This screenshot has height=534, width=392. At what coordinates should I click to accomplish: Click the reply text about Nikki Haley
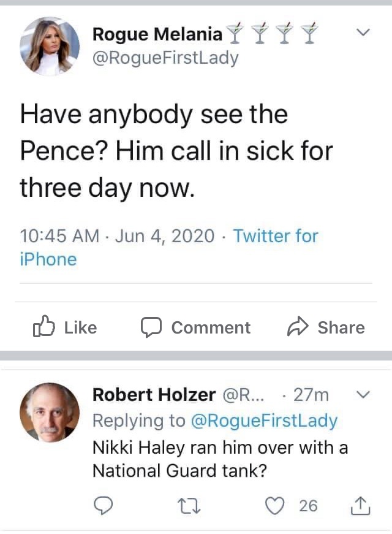(220, 459)
